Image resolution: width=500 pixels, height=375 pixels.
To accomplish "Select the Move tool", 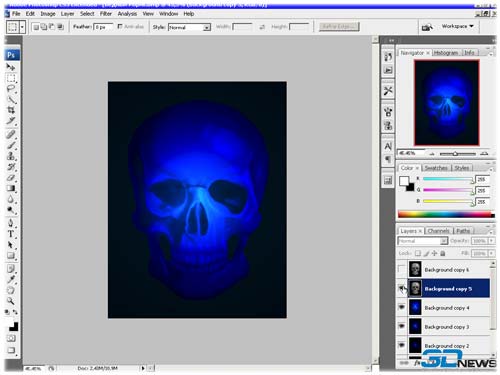I will tap(11, 67).
